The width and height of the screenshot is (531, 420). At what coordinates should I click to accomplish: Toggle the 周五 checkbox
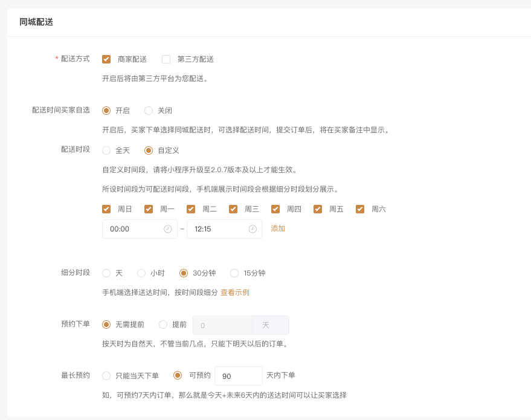(318, 209)
